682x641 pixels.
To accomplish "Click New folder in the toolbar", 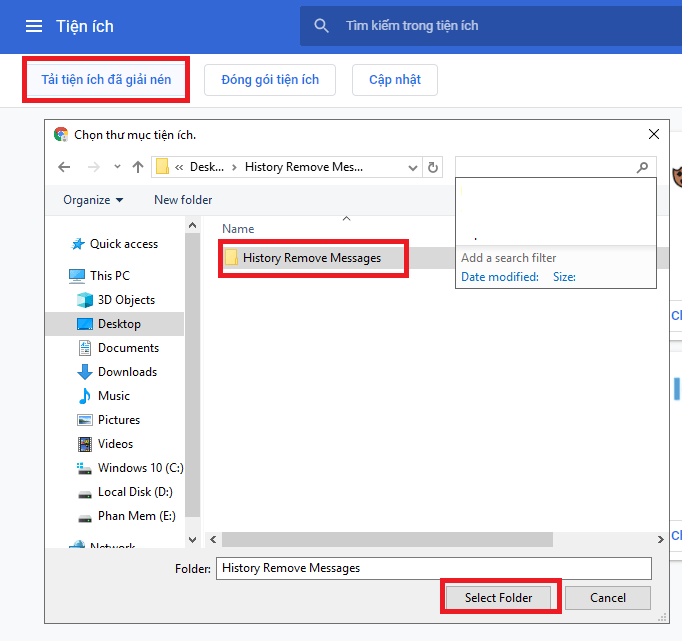I will tap(183, 200).
